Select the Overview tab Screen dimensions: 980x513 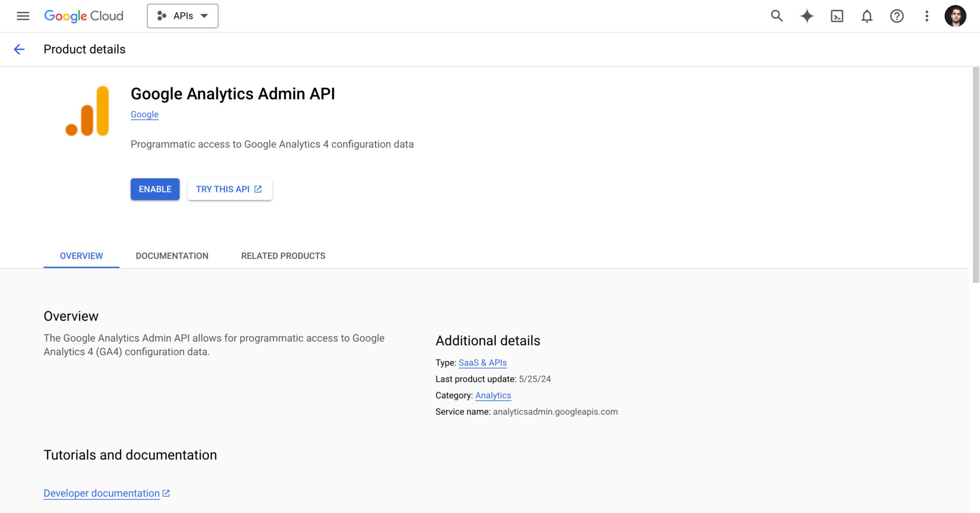pos(81,256)
